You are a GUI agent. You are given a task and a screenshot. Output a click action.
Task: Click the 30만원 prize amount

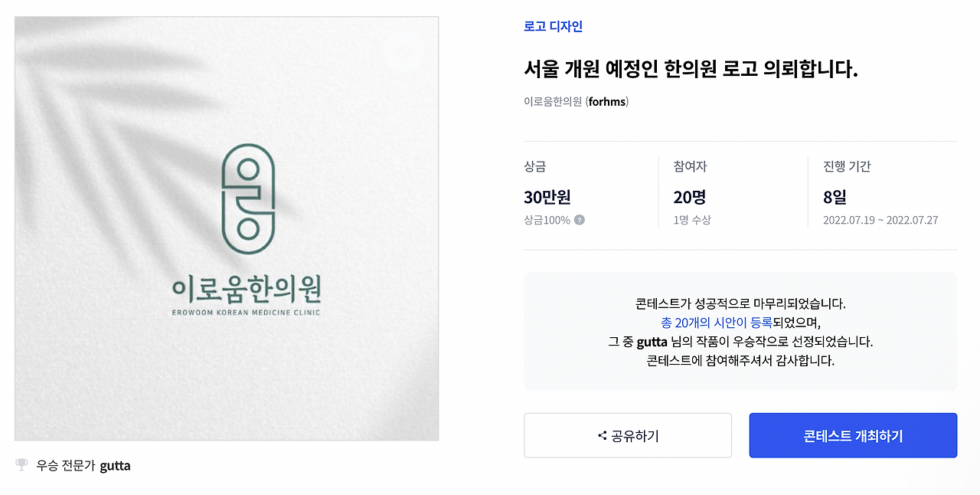[x=547, y=197]
